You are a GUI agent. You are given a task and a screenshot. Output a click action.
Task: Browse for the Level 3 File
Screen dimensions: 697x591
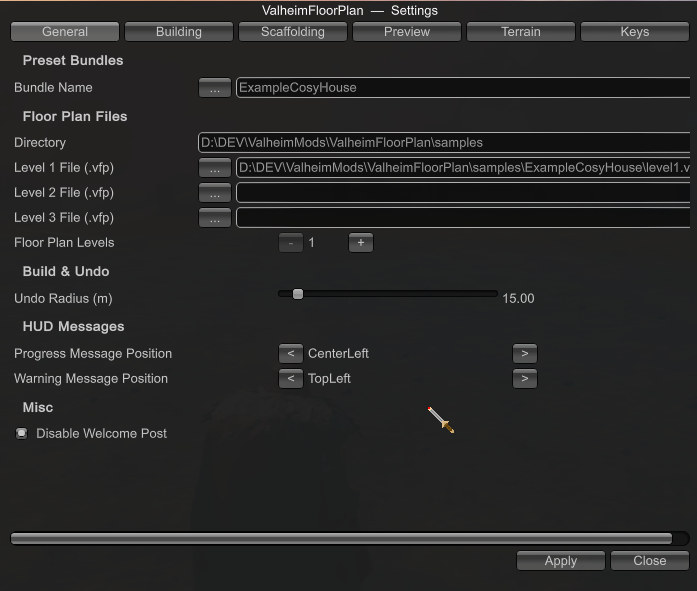click(215, 218)
